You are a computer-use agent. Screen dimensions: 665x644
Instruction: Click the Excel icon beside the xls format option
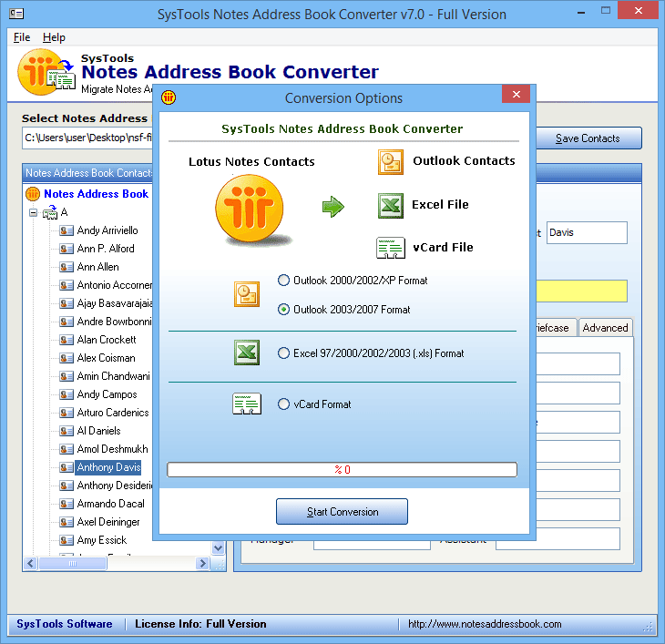pyautogui.click(x=247, y=353)
